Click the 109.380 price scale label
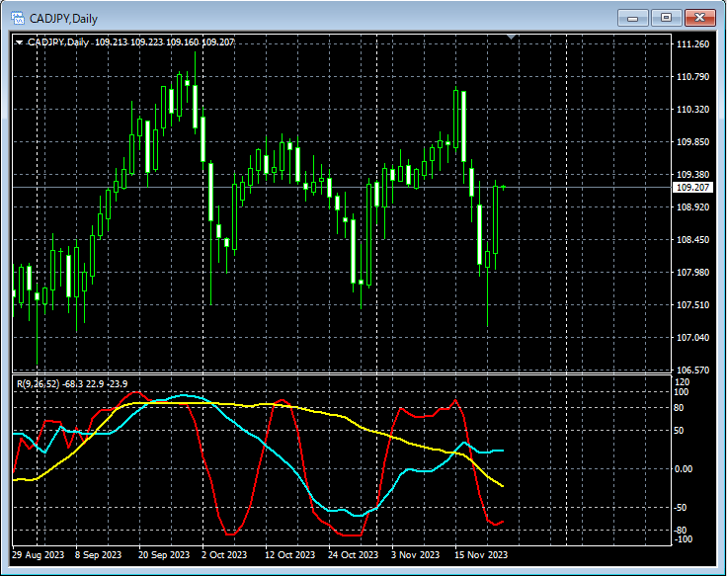 click(692, 174)
